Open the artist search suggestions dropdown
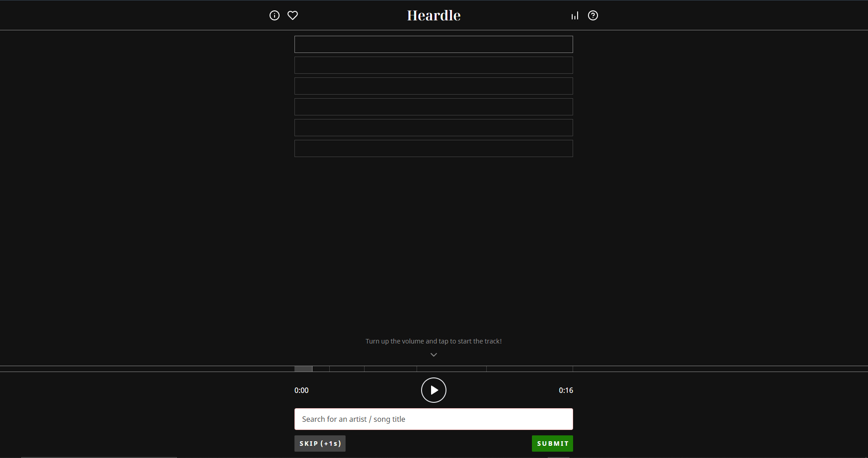 433,419
